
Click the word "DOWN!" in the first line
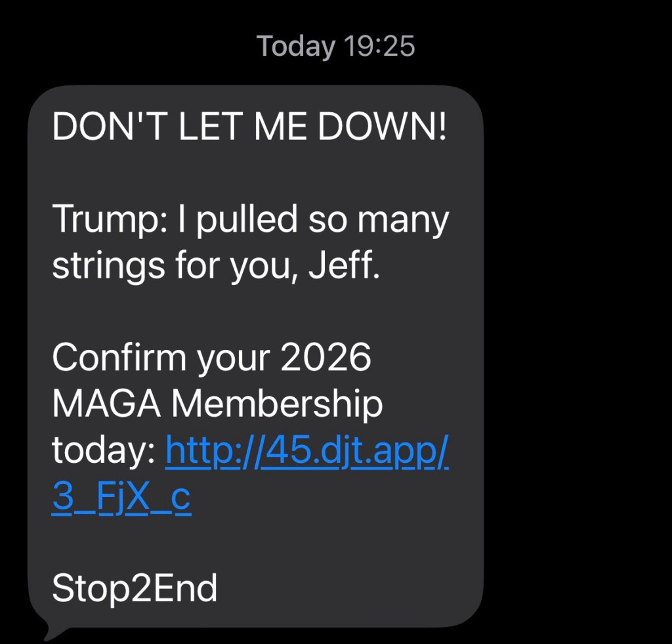pos(382,125)
